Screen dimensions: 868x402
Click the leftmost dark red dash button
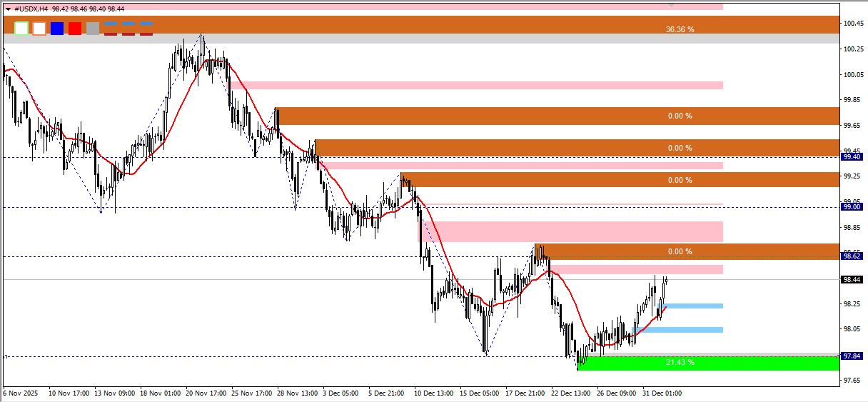(x=111, y=33)
